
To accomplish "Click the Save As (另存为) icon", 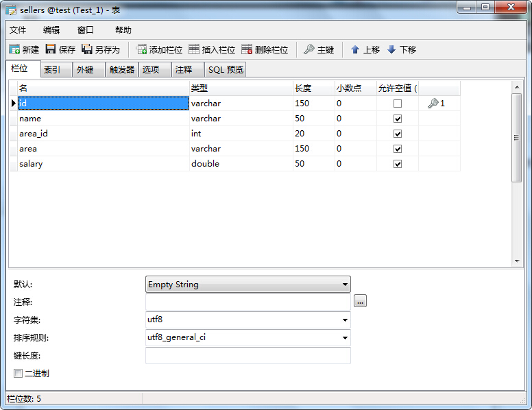I will point(87,49).
